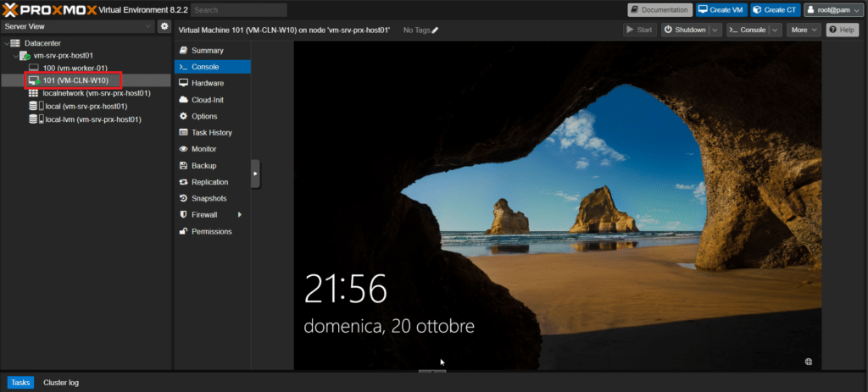Switch to the Cluster log tab
The height and width of the screenshot is (392, 868).
coord(61,383)
